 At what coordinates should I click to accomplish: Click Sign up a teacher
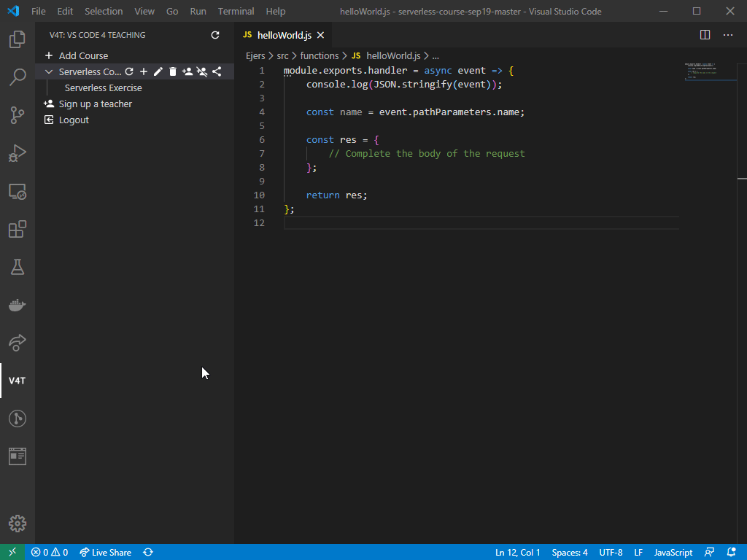[96, 104]
